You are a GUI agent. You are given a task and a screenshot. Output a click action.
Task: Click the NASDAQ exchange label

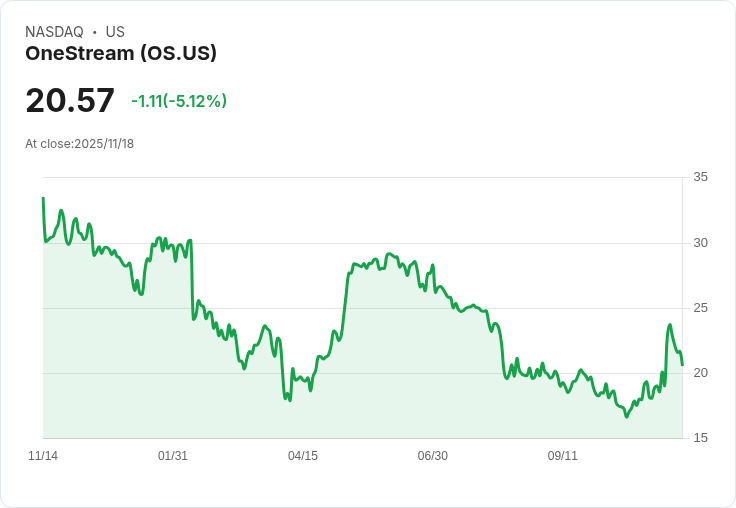(x=54, y=32)
